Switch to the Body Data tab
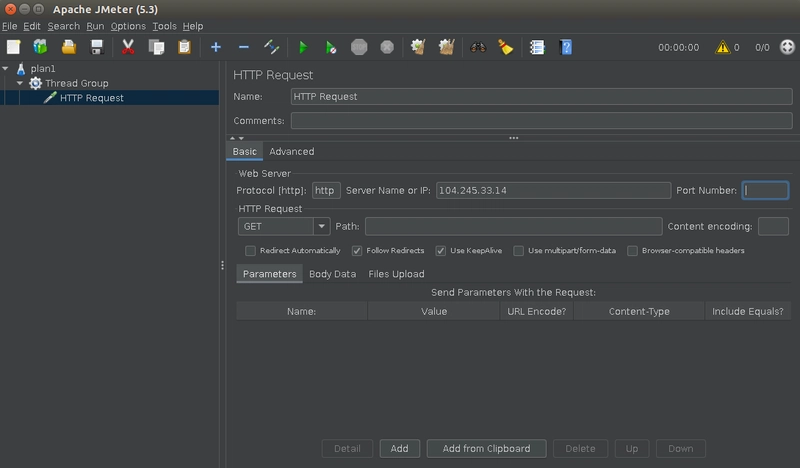800x468 pixels. 332,274
